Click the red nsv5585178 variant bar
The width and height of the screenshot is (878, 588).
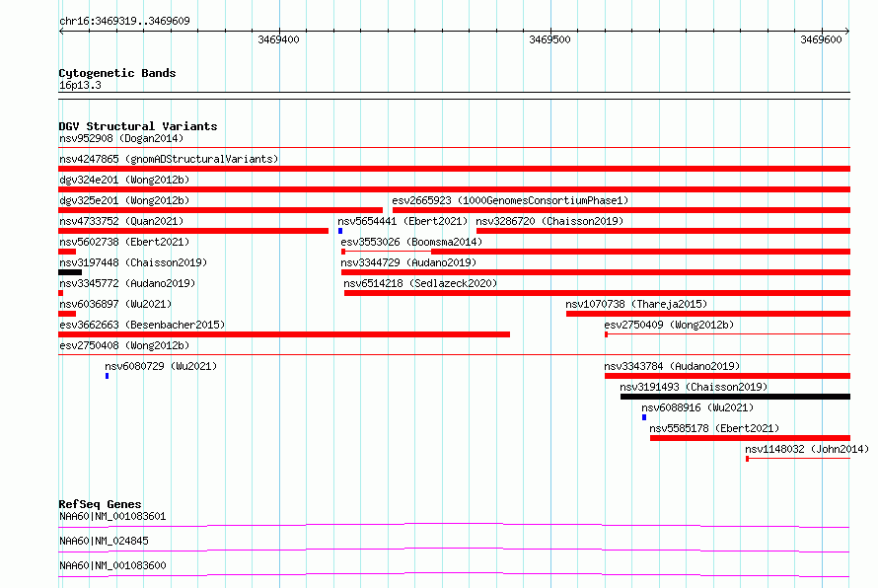coord(751,438)
